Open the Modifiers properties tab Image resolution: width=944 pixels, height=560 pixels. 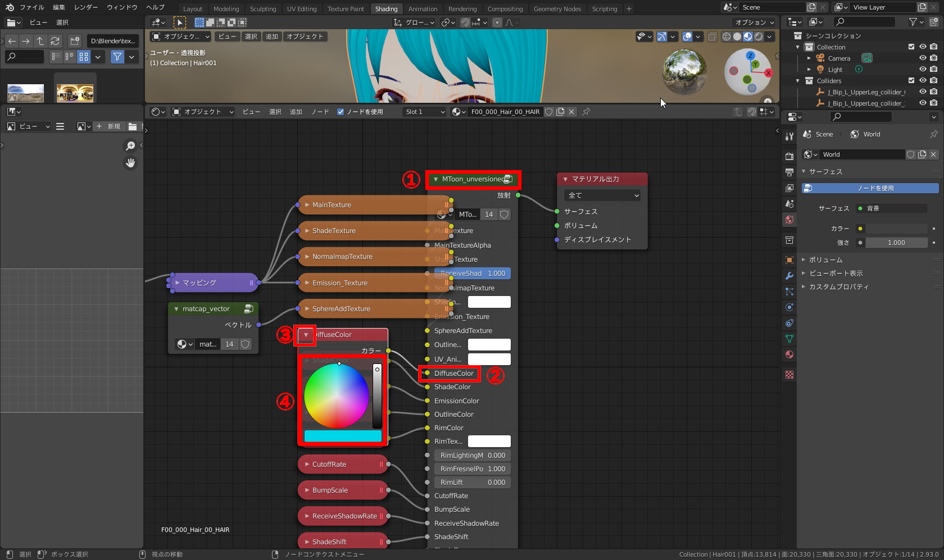click(x=789, y=276)
